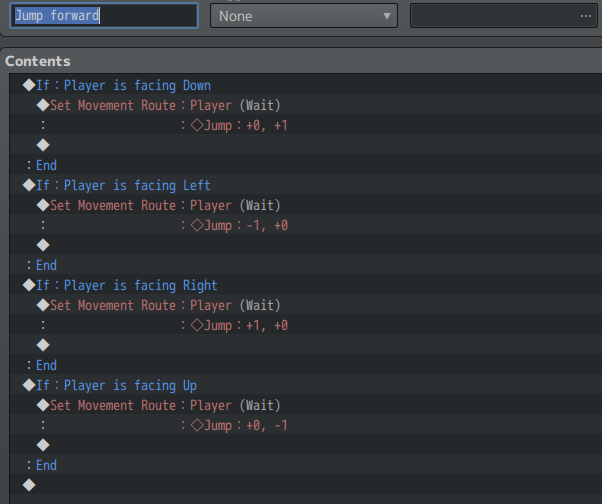
Task: Select the End line after facing Left block
Action: tap(306, 265)
